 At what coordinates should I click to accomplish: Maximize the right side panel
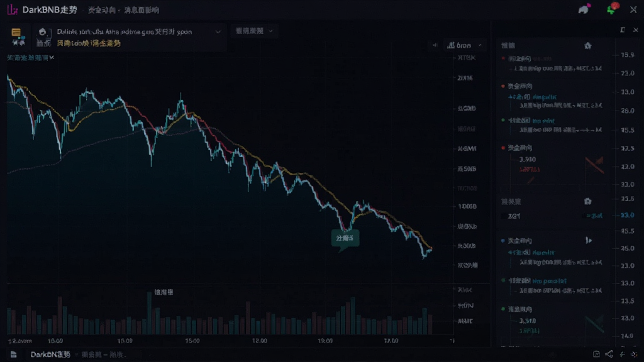tap(623, 30)
